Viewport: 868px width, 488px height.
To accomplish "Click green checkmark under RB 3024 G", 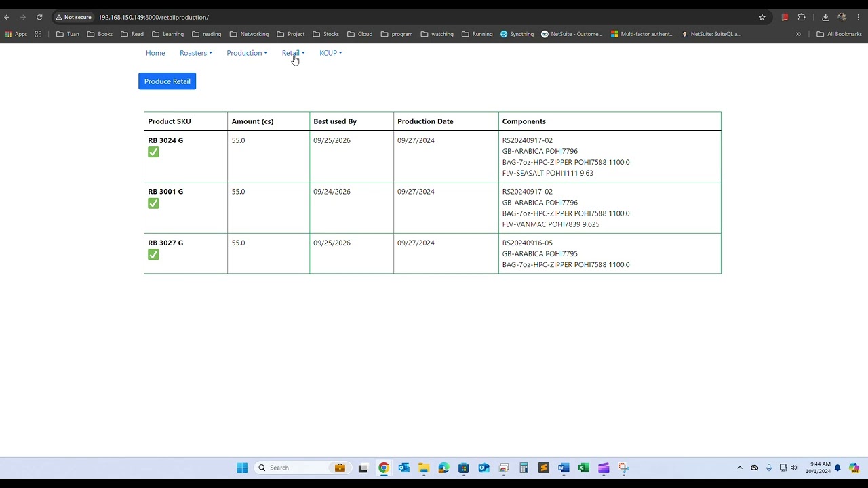I will pos(153,152).
